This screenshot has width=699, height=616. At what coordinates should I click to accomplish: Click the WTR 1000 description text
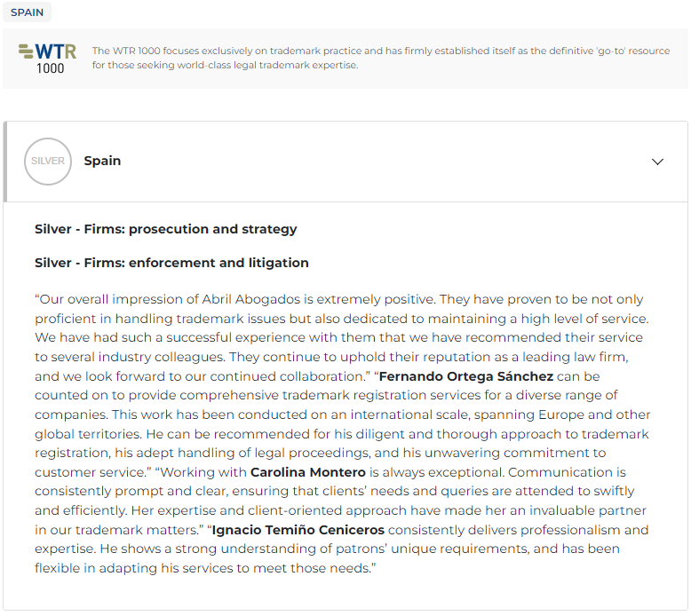click(x=380, y=58)
